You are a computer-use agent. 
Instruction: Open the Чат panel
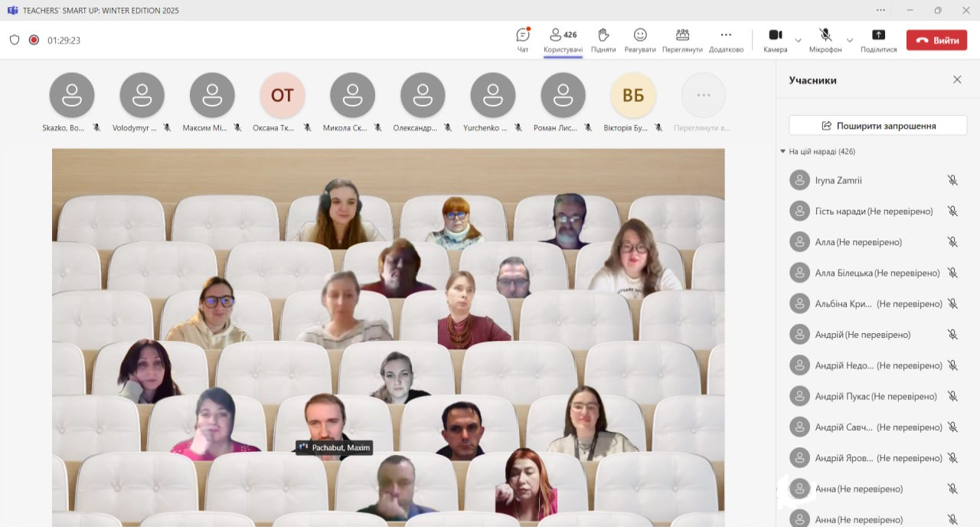click(523, 40)
